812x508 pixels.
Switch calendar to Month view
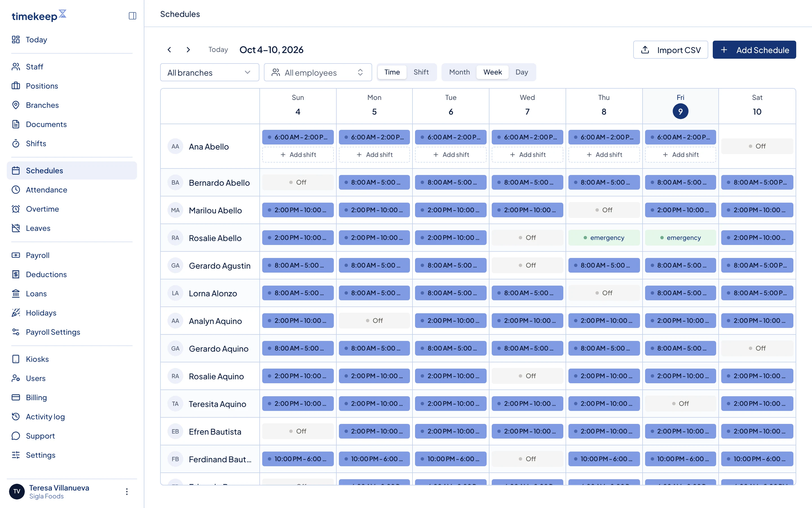click(459, 72)
